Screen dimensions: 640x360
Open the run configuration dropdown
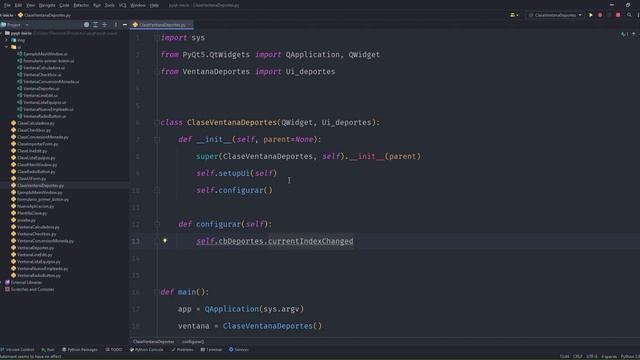(x=555, y=15)
